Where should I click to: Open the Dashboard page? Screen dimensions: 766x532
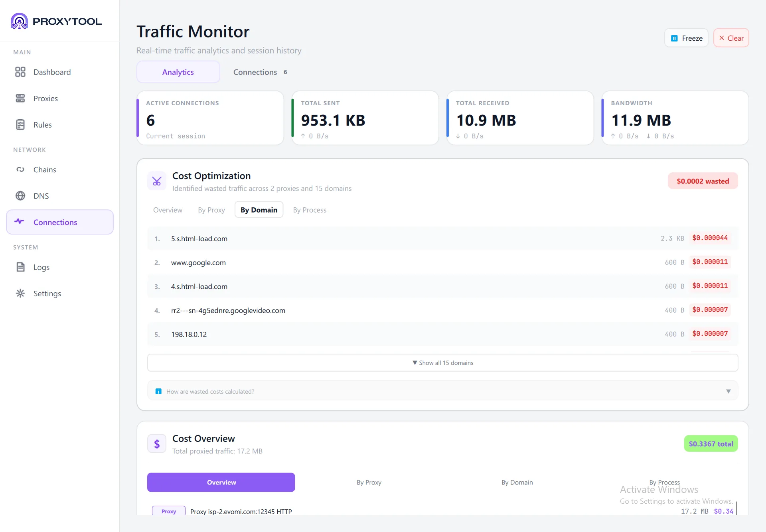(60, 72)
